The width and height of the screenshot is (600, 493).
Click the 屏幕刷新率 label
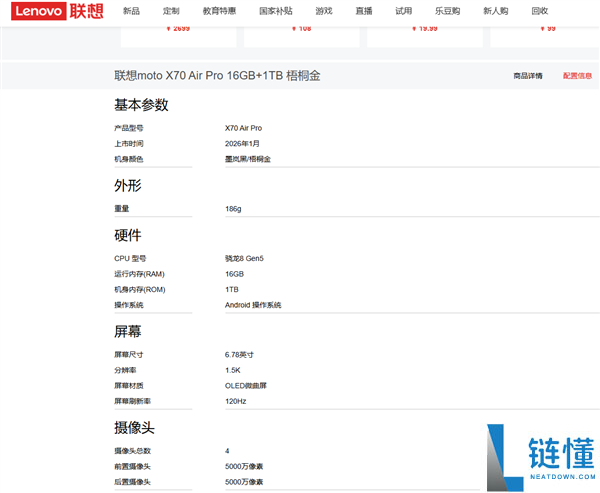[132, 401]
